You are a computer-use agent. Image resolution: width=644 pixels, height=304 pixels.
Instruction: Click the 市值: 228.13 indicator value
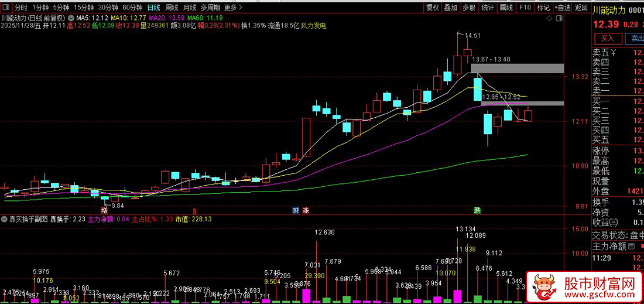pos(193,220)
